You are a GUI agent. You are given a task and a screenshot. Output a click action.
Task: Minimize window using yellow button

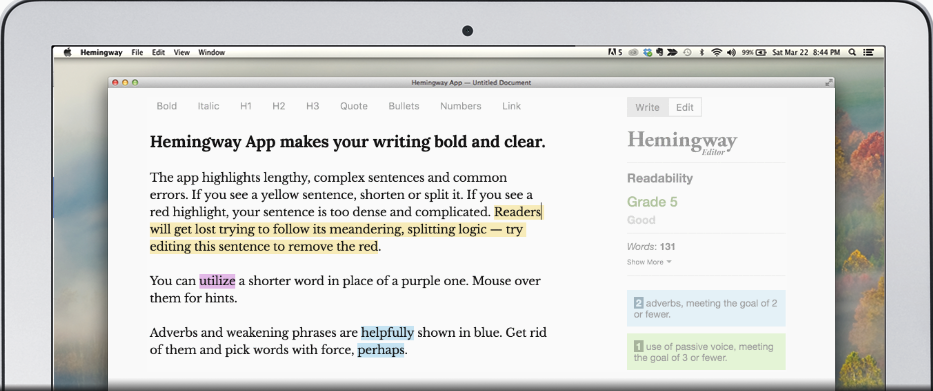pyautogui.click(x=125, y=83)
